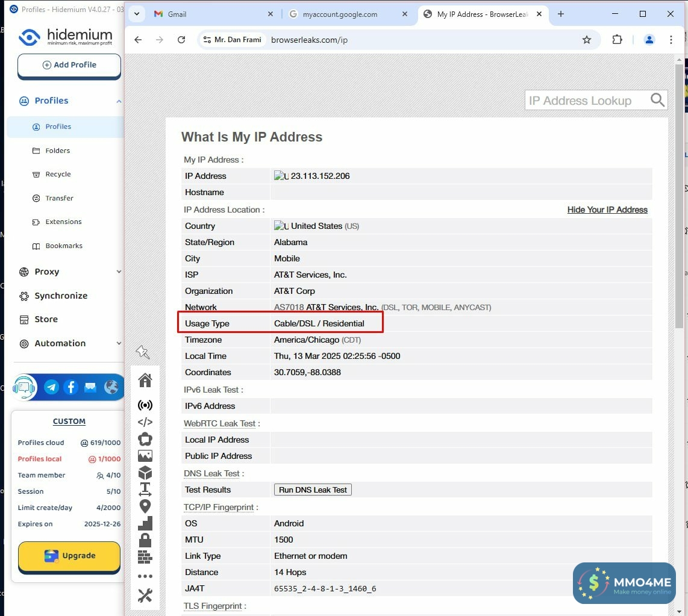Image resolution: width=688 pixels, height=616 pixels.
Task: Click the email envelope contact icon
Action: [x=90, y=387]
